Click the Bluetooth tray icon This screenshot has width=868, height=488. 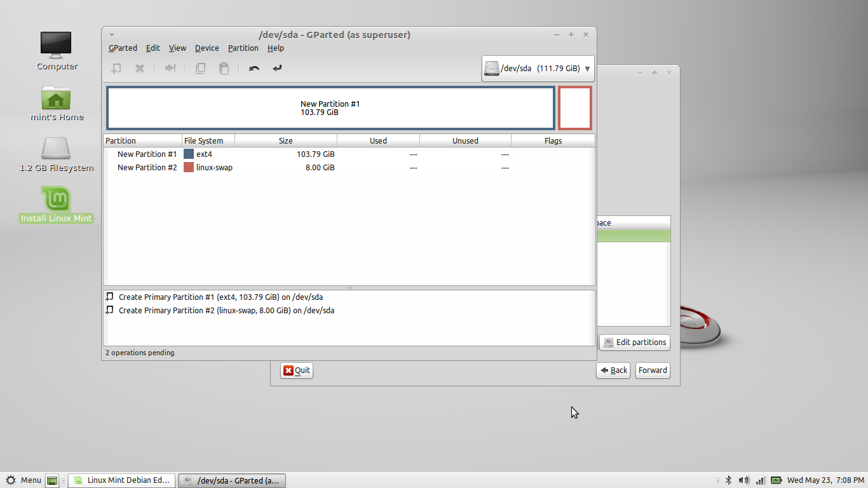pyautogui.click(x=729, y=480)
